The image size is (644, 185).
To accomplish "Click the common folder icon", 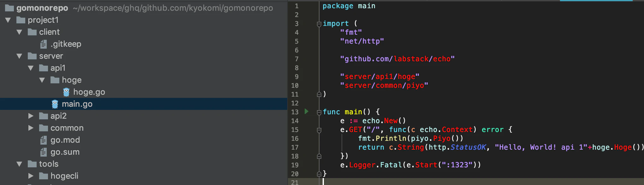I will 44,128.
